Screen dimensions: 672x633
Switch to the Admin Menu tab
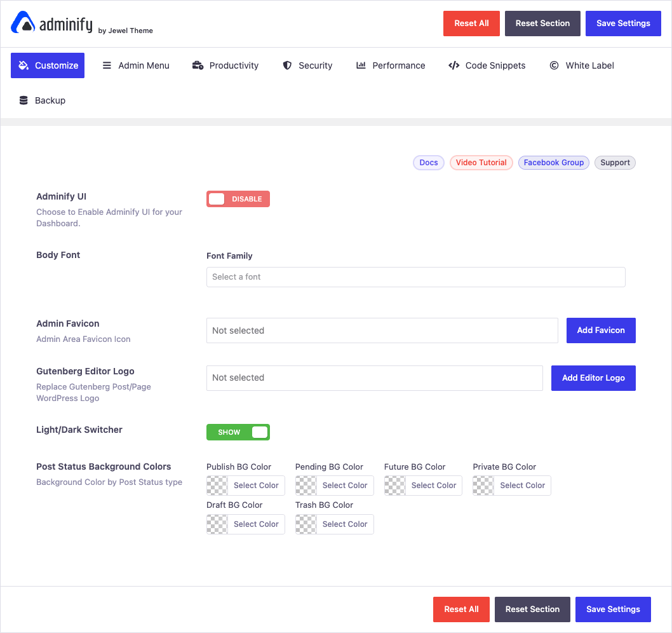click(136, 65)
